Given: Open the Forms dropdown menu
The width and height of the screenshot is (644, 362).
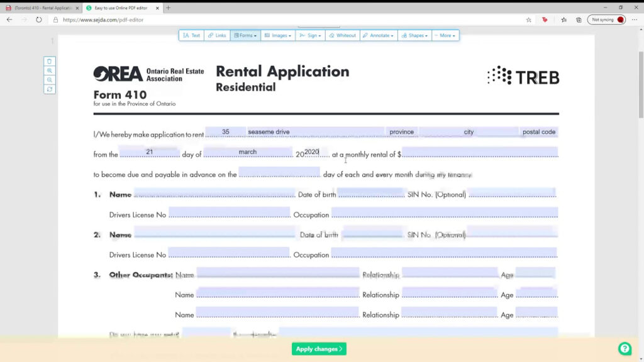Looking at the screenshot, I should tap(245, 36).
